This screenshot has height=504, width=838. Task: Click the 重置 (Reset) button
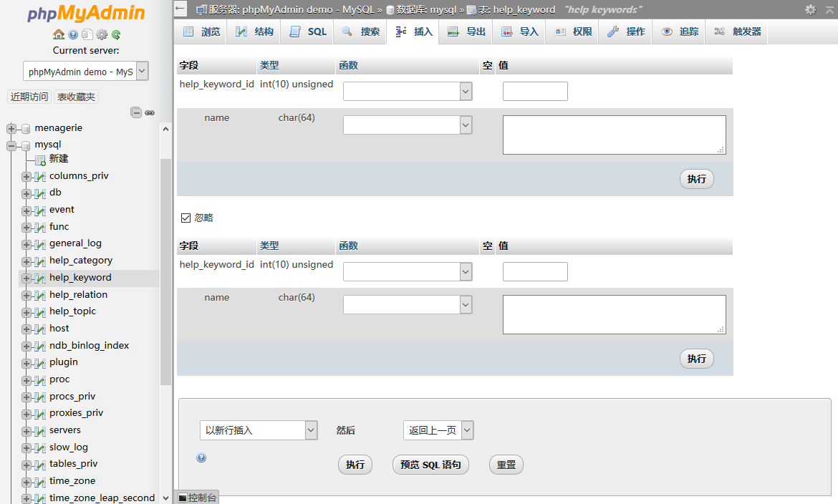point(506,465)
